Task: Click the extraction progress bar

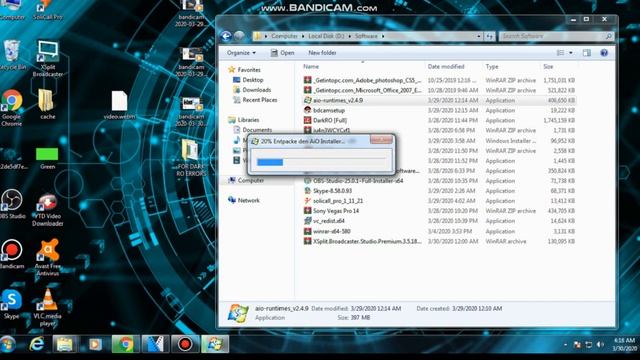Action: point(321,162)
